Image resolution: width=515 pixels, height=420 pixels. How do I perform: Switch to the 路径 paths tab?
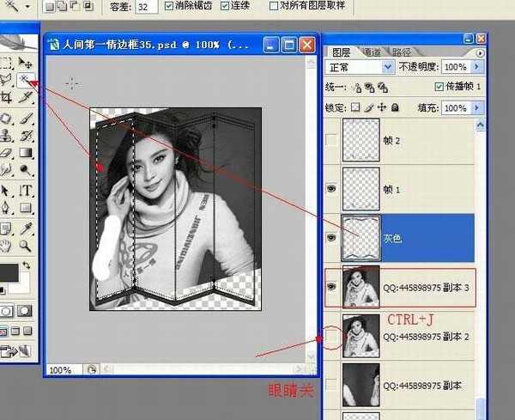pyautogui.click(x=402, y=52)
